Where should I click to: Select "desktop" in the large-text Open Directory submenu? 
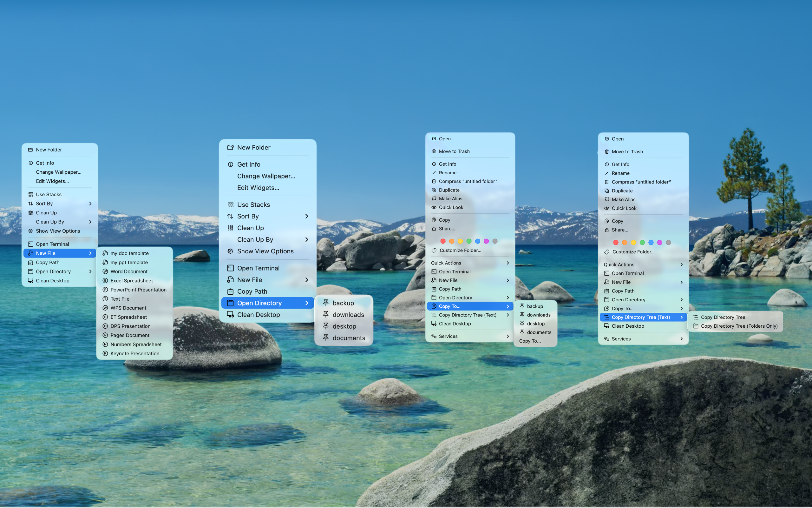(344, 326)
